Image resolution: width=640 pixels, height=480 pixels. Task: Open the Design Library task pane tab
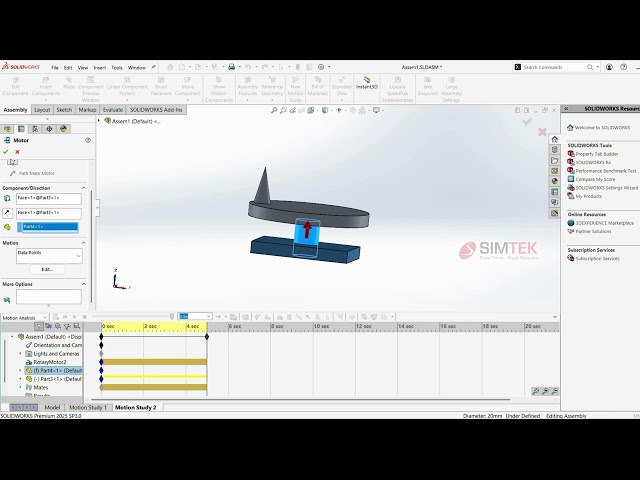(554, 150)
